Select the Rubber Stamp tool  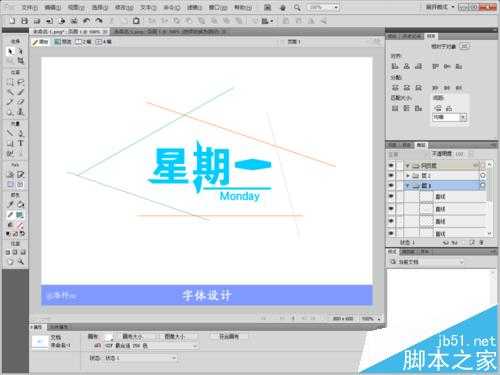coord(20,112)
